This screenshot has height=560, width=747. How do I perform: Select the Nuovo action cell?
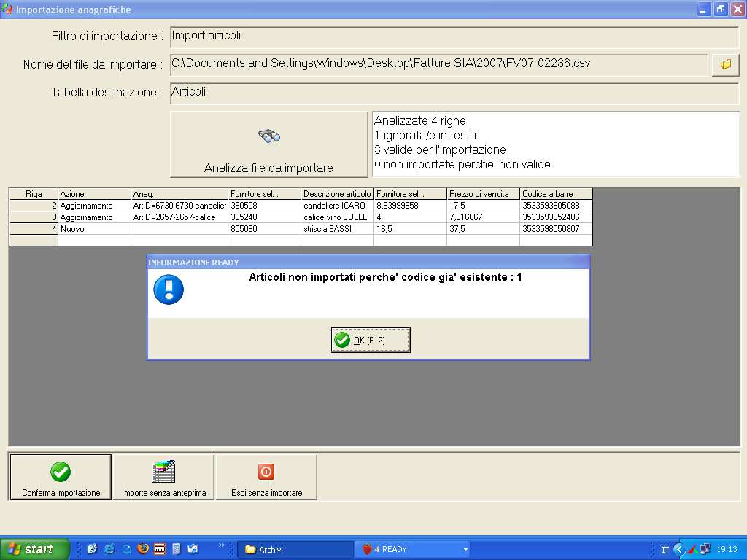point(94,228)
